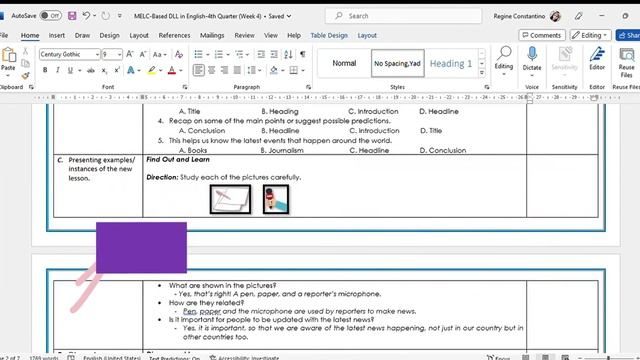The width and height of the screenshot is (640, 360).
Task: Select the Normal style
Action: [344, 63]
